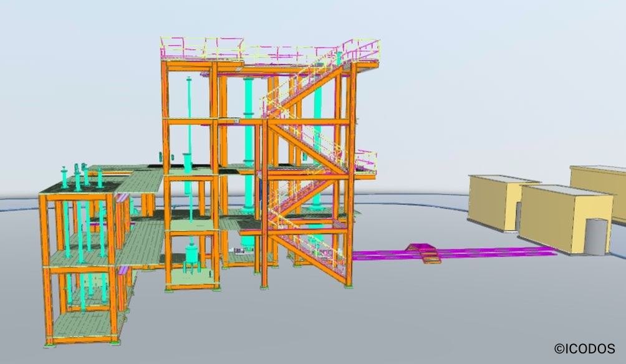Screen dimensions: 626x364
Task: Select the cyan nozzles atop the low structure
Action: (82, 176)
